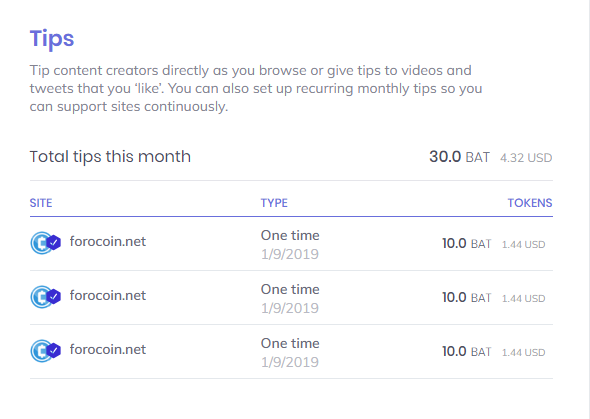The image size is (590, 419).
Task: Click the second forocoin.net site favicon
Action: coord(41,297)
